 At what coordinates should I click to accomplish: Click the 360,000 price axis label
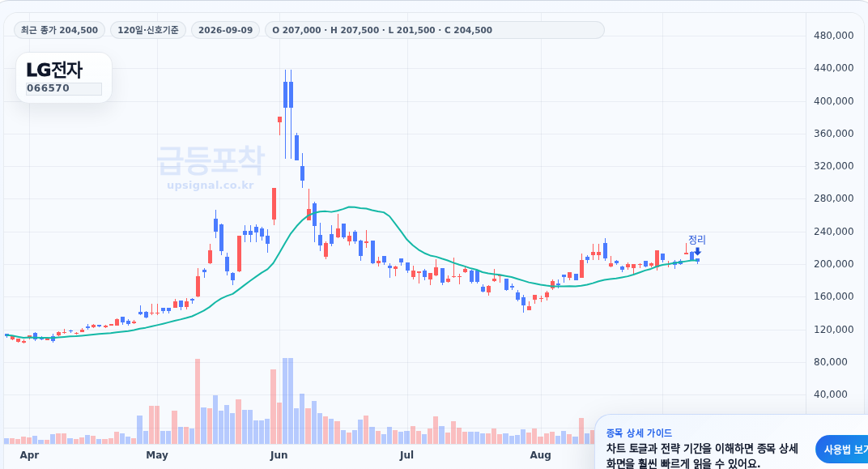834,134
